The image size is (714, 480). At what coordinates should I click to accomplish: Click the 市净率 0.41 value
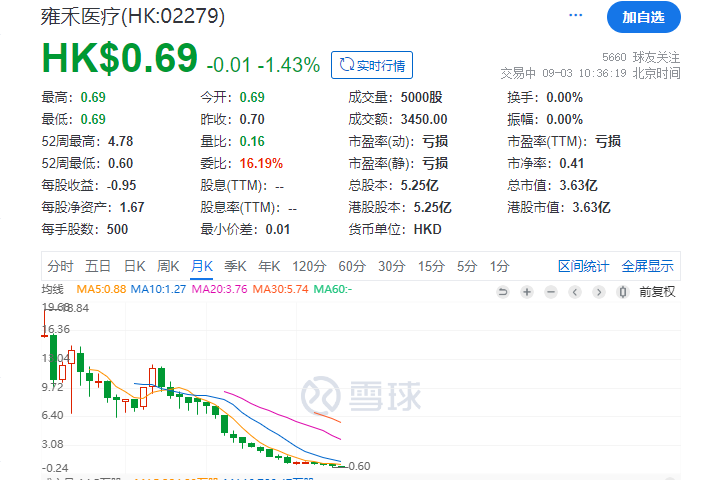pos(572,163)
